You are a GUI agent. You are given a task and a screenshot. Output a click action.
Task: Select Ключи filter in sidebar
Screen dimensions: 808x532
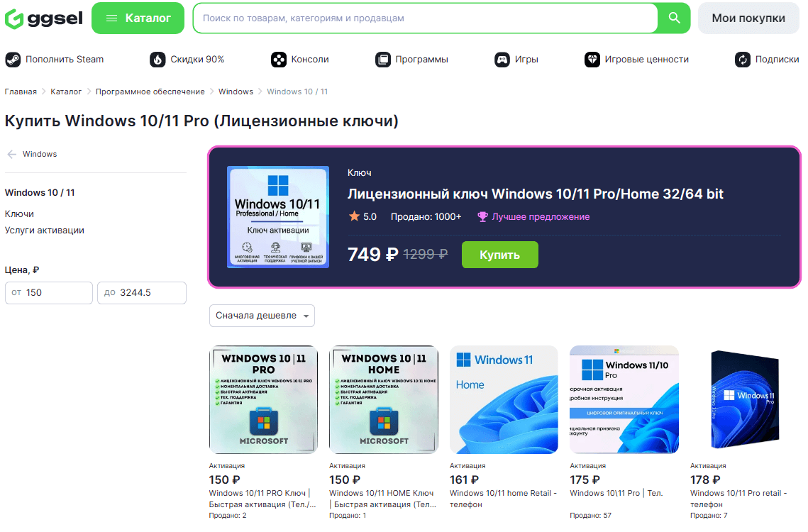(x=19, y=214)
